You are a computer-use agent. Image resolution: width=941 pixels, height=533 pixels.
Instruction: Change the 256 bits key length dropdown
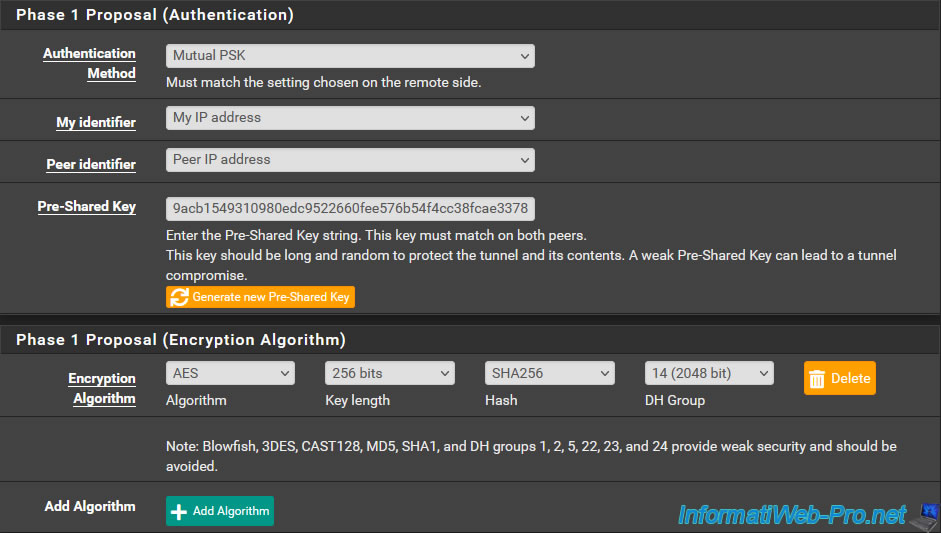pos(389,373)
